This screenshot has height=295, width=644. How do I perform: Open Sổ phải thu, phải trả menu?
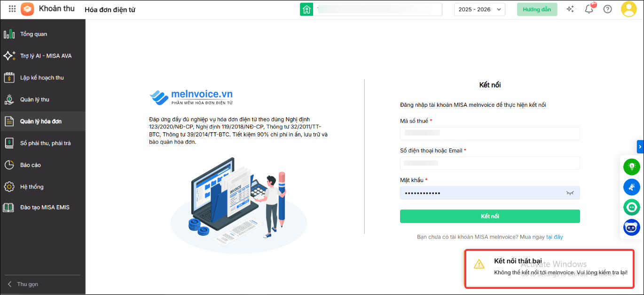pyautogui.click(x=43, y=143)
